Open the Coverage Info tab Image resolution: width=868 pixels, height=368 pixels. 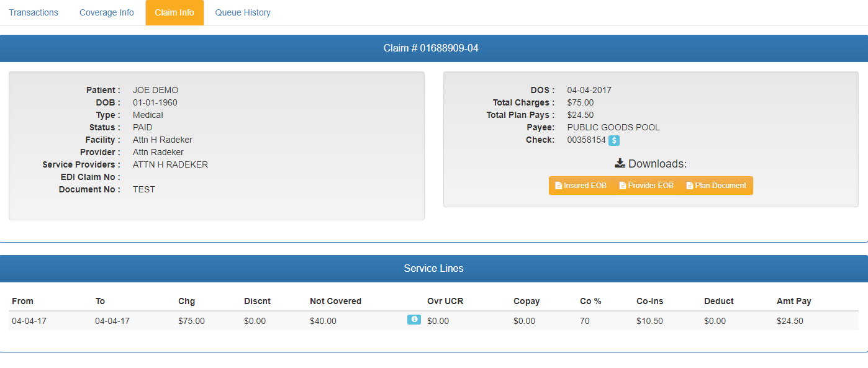pyautogui.click(x=106, y=12)
